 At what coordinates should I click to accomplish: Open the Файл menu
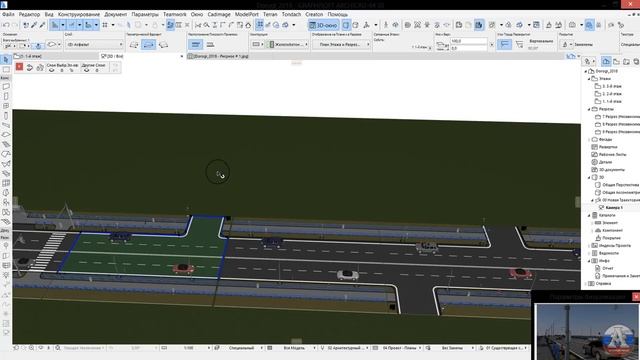[x=8, y=14]
